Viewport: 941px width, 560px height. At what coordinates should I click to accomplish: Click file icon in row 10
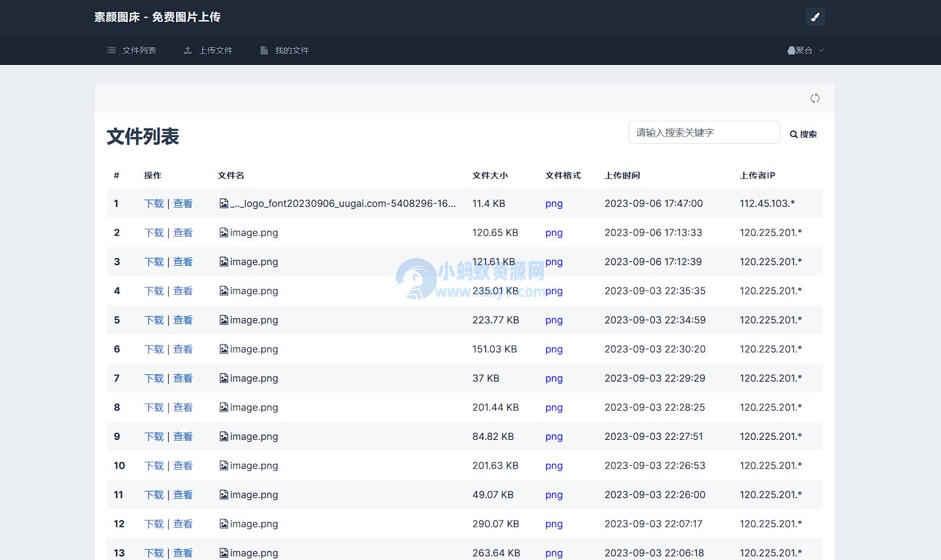(x=224, y=465)
